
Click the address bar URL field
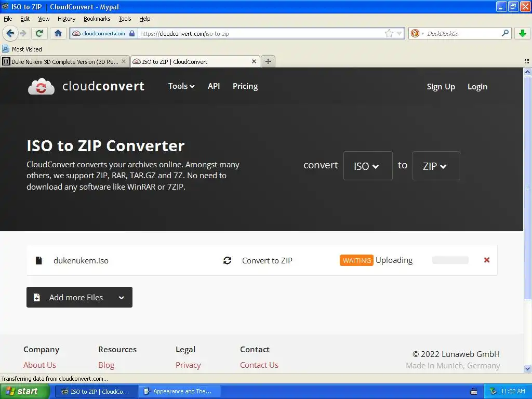point(261,33)
